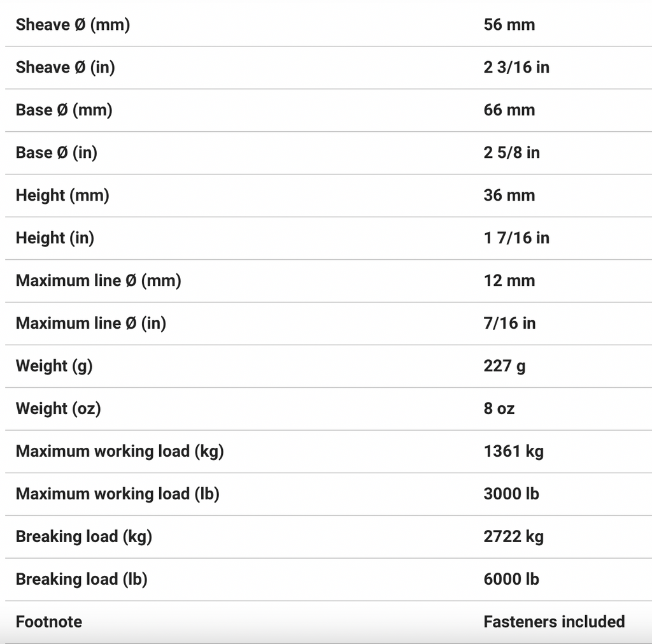Click the "2 3/16 in" sheave value
The image size is (652, 644).
[516, 68]
